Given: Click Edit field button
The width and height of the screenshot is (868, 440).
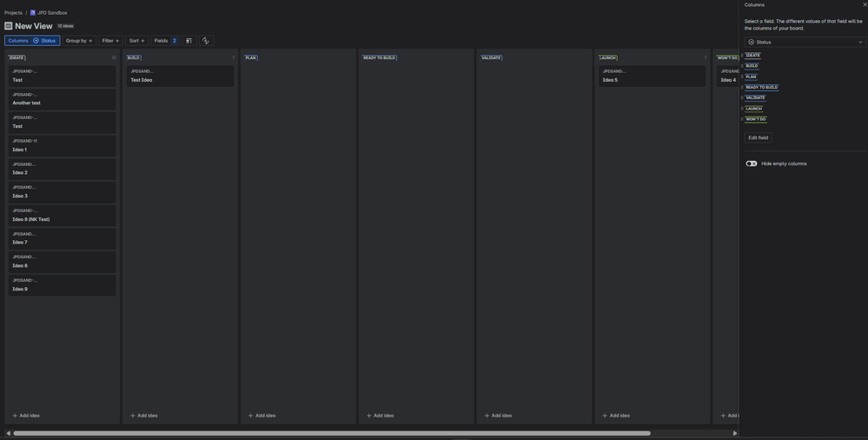Looking at the screenshot, I should pyautogui.click(x=758, y=137).
